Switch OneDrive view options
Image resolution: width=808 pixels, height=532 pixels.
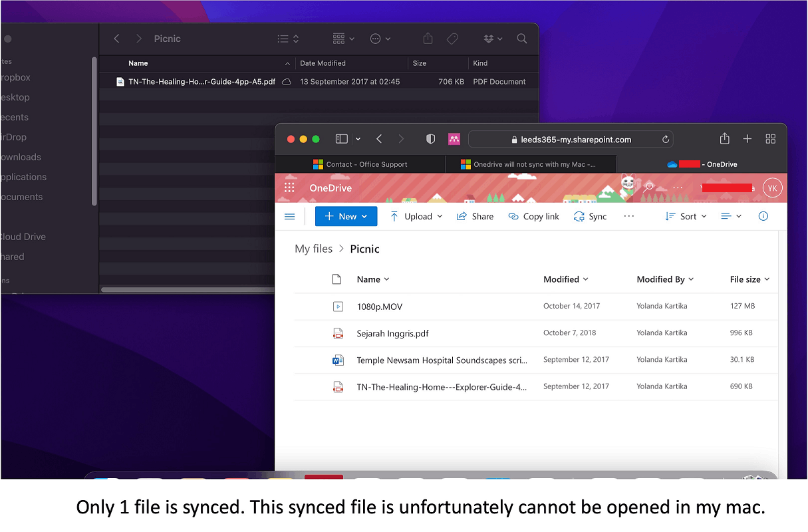pyautogui.click(x=731, y=216)
